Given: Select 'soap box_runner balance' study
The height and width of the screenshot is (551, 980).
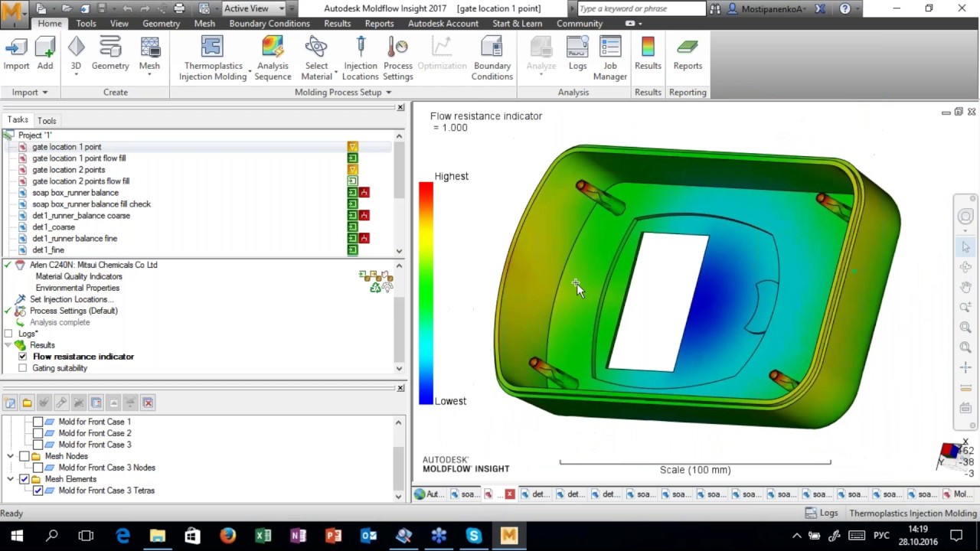Looking at the screenshot, I should [75, 193].
